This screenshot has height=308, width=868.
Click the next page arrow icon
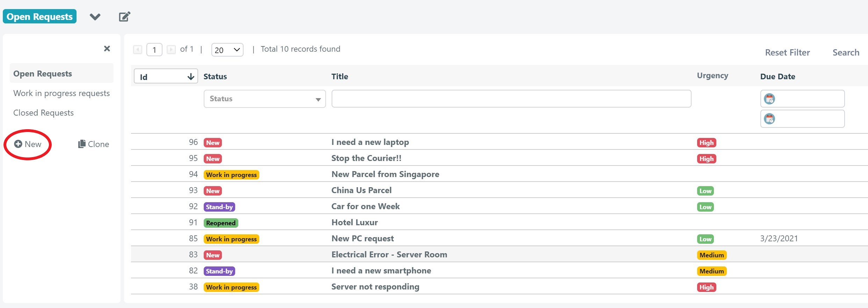pos(171,50)
